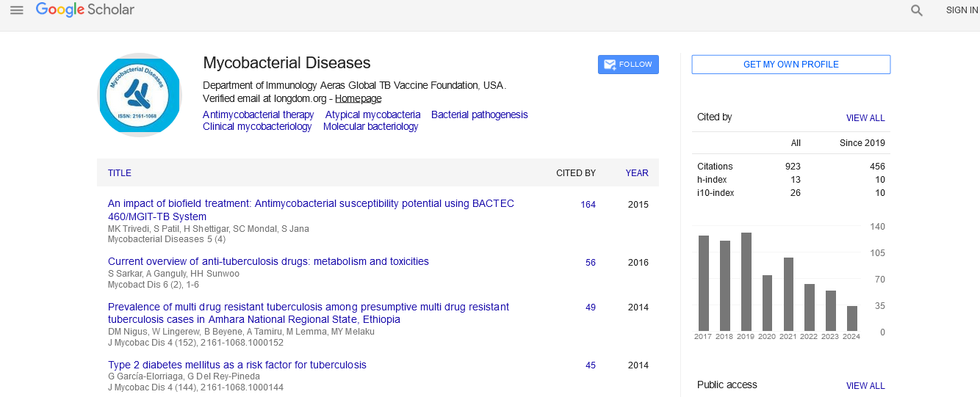Select the Antimycobacterial therapy interest tag
Viewport: 980px width, 397px height.
(x=258, y=114)
